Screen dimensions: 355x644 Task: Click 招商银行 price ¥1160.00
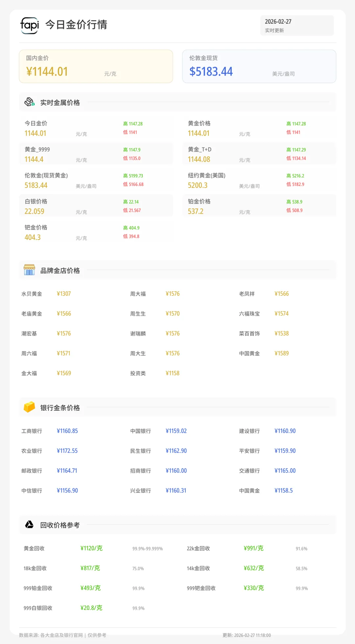tap(176, 471)
